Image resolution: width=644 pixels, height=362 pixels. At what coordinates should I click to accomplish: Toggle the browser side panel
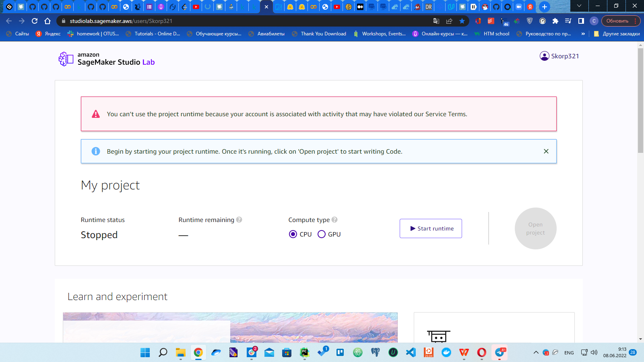pos(581,21)
